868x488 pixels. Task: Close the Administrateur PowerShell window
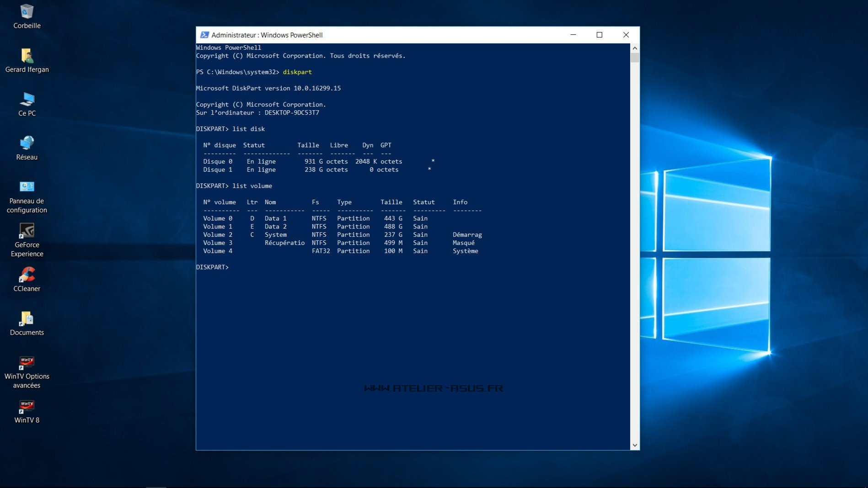(626, 35)
